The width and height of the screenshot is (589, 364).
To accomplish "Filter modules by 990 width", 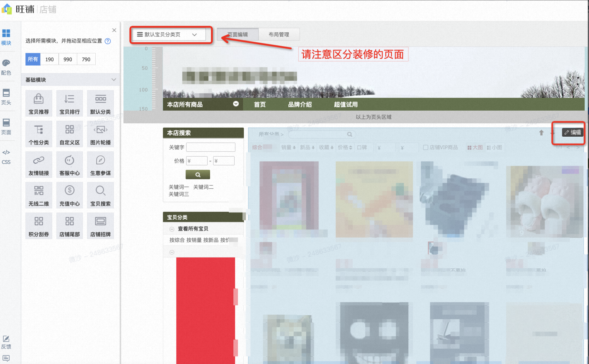I will 68,59.
